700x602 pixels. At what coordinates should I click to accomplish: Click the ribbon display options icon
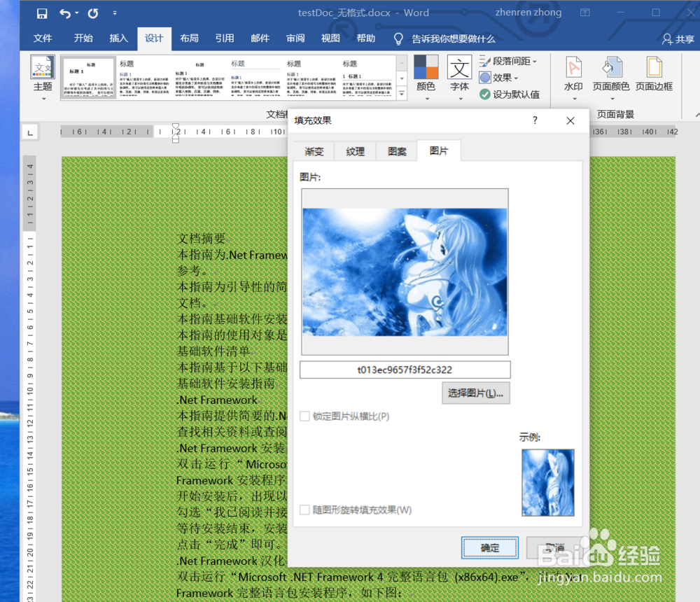coord(584,13)
